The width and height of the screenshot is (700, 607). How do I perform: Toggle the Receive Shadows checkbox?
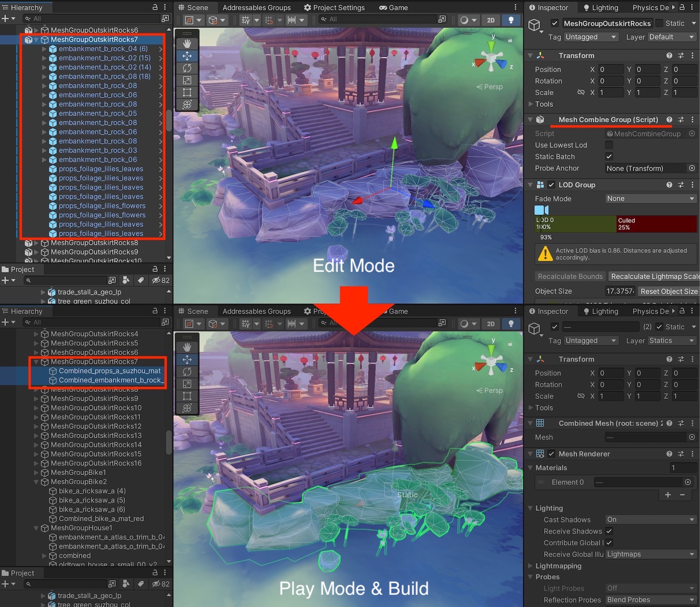(x=609, y=531)
